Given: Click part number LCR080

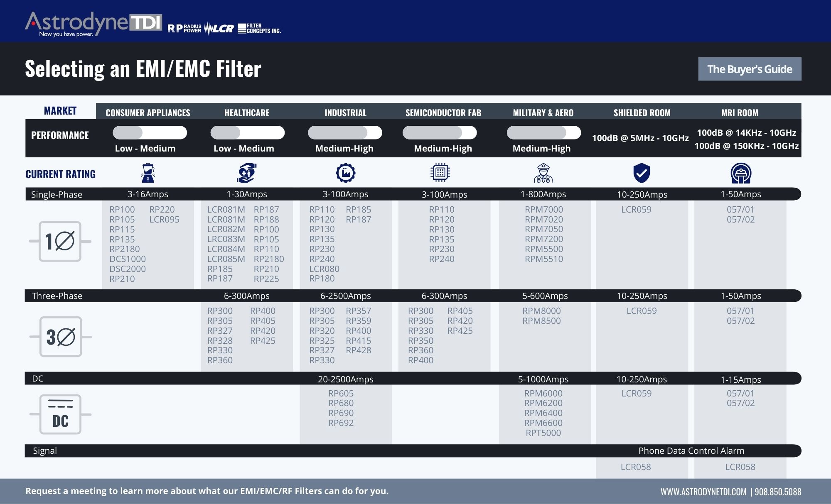Looking at the screenshot, I should [325, 269].
